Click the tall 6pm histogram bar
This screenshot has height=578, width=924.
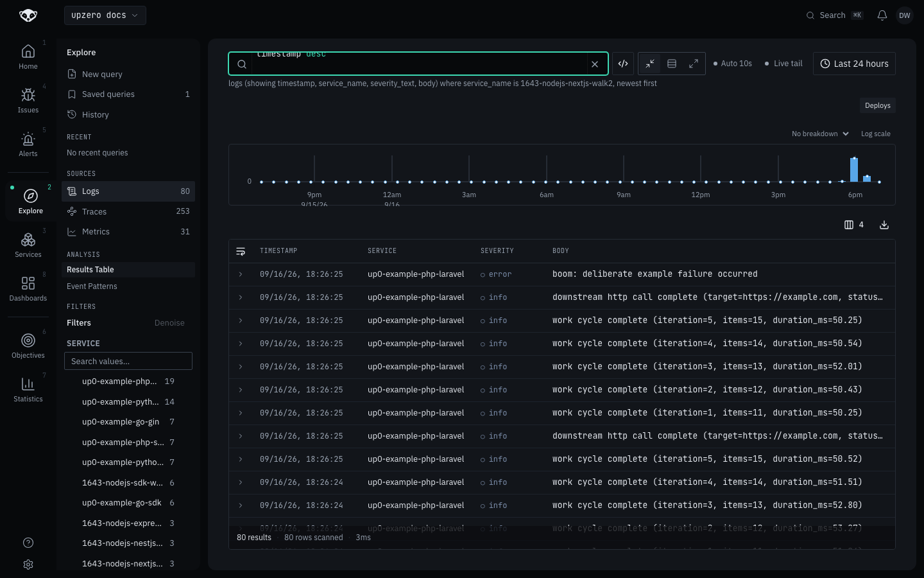pyautogui.click(x=854, y=170)
